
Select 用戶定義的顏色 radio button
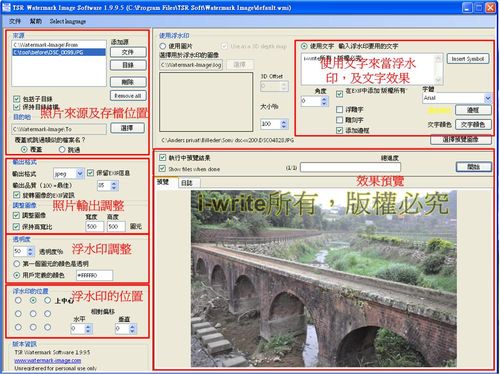(x=17, y=275)
